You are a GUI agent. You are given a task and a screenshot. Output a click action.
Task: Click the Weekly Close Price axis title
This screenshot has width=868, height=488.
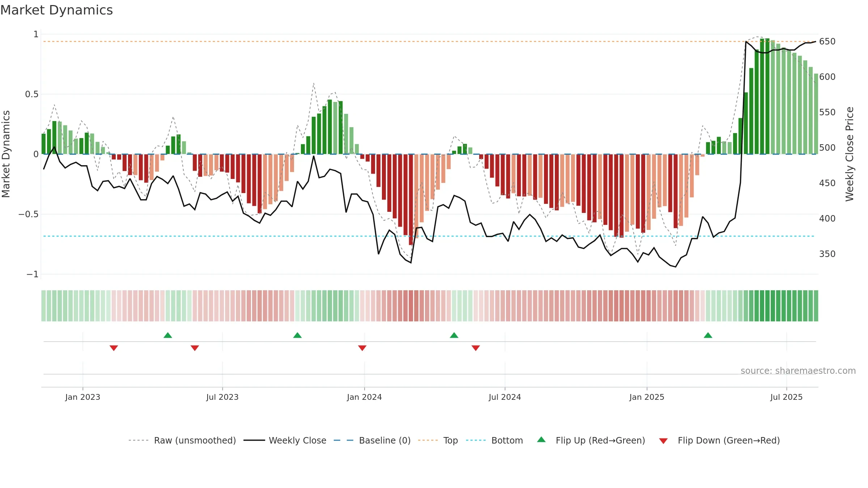click(850, 154)
